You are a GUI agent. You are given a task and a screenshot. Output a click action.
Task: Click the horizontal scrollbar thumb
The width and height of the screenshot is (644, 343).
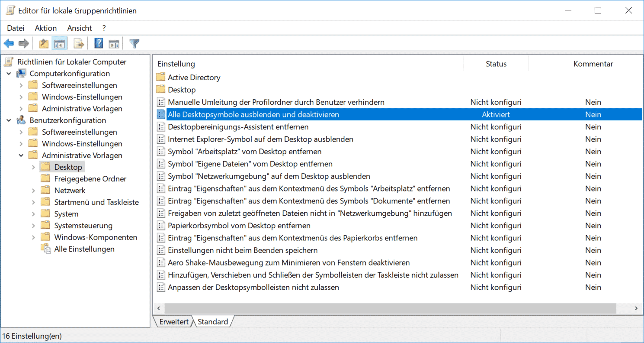coord(390,308)
